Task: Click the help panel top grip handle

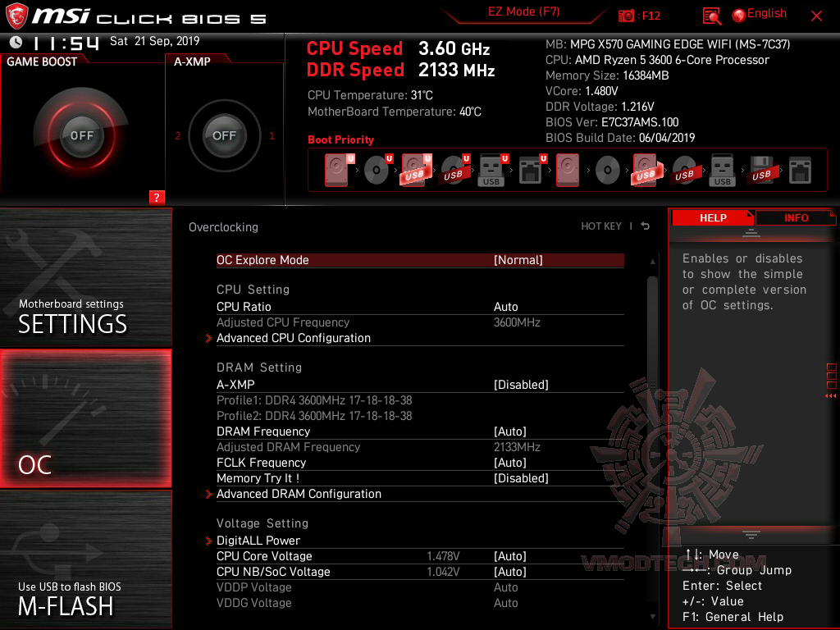Action: 751,232
